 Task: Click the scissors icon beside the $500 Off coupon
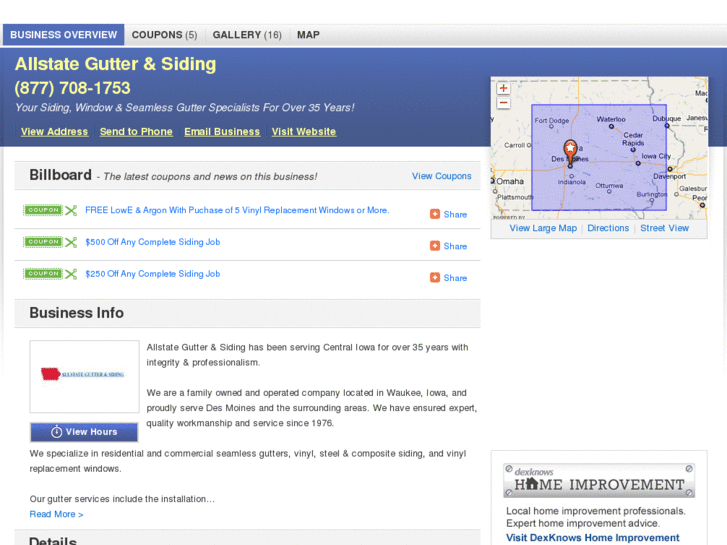coord(71,242)
